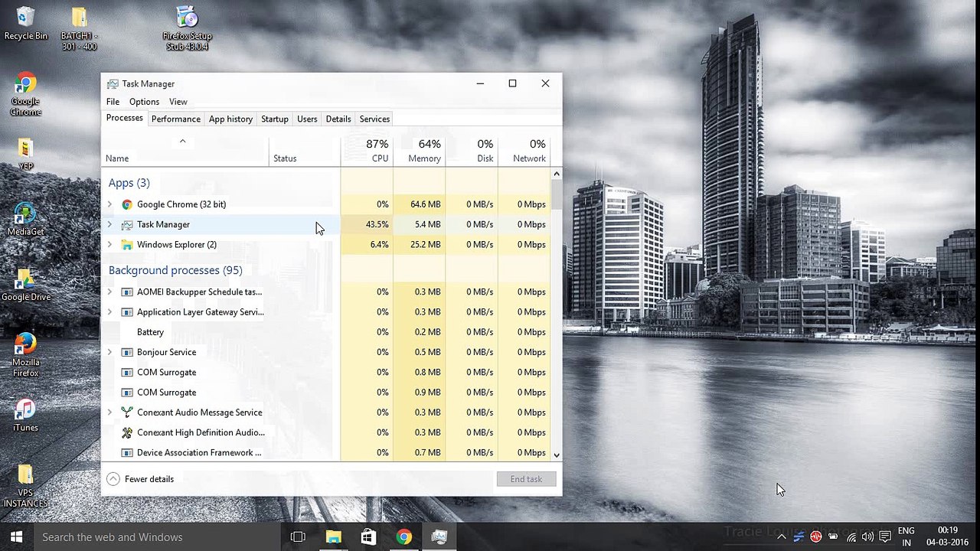Image resolution: width=980 pixels, height=551 pixels.
Task: Sort processes by Disk column
Action: click(x=472, y=150)
